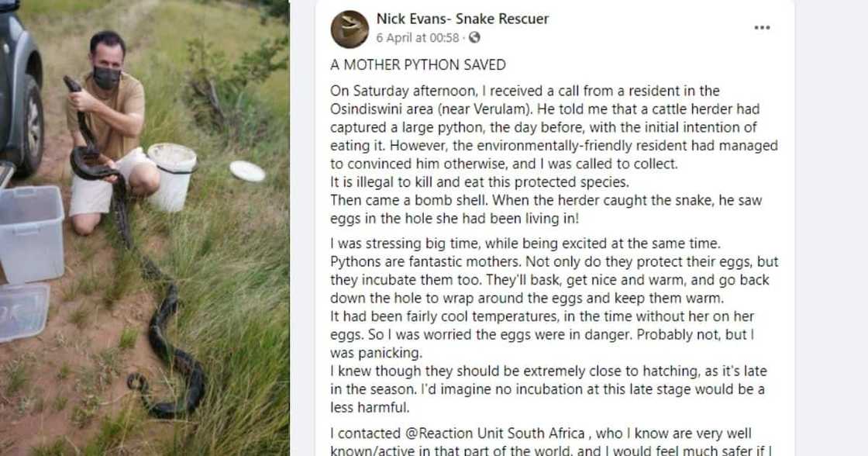The height and width of the screenshot is (456, 868).
Task: Open the three-dot post options menu
Action: [762, 28]
